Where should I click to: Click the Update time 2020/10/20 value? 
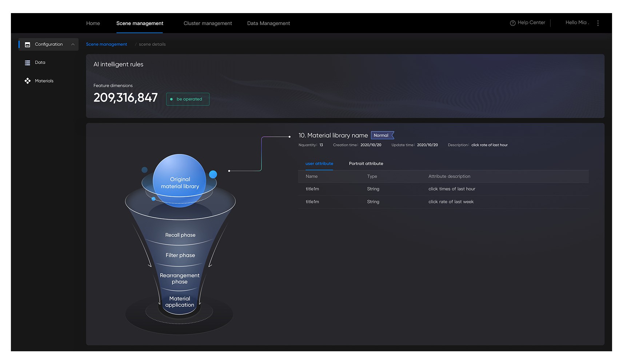point(427,145)
